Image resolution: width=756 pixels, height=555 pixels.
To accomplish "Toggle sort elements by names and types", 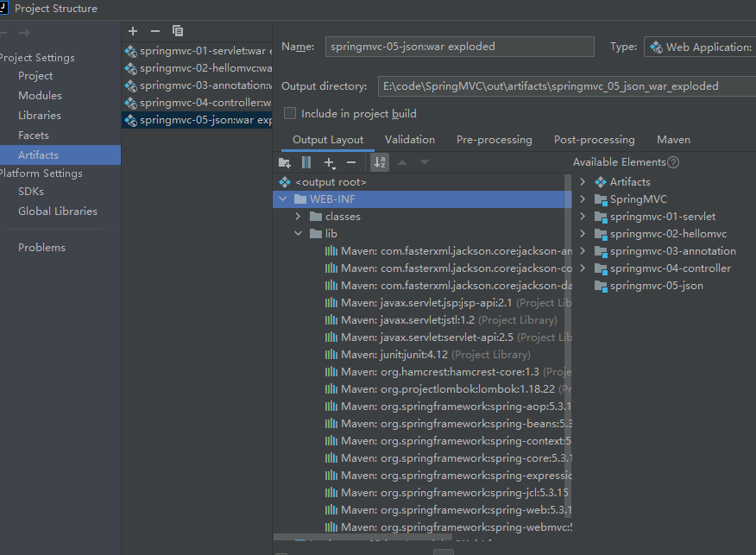I will (x=380, y=162).
